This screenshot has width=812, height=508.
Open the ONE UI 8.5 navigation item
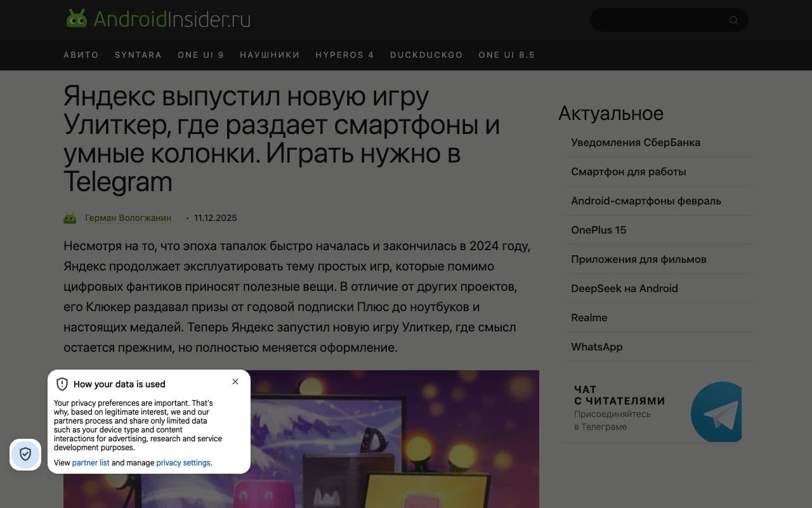[x=506, y=55]
